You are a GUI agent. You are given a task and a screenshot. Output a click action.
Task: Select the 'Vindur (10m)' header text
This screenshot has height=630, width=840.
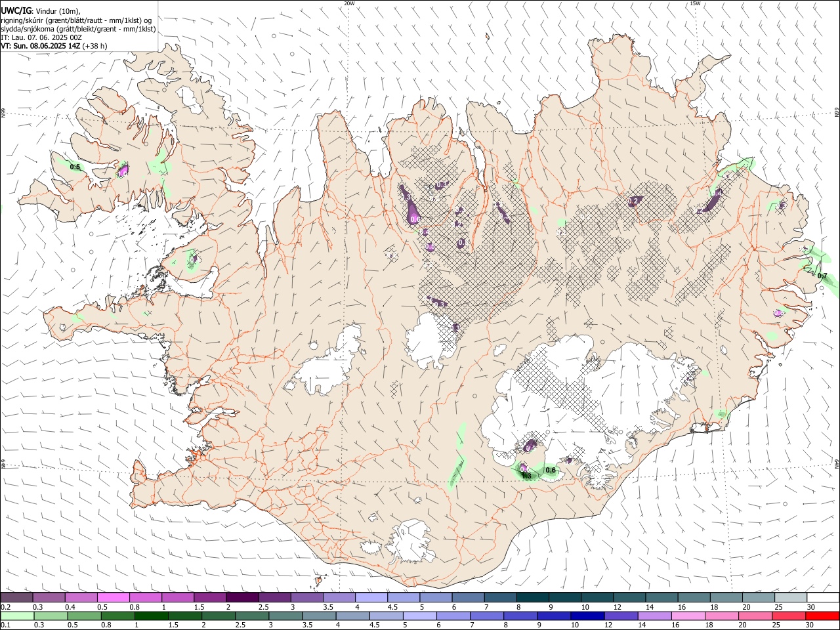(57, 11)
